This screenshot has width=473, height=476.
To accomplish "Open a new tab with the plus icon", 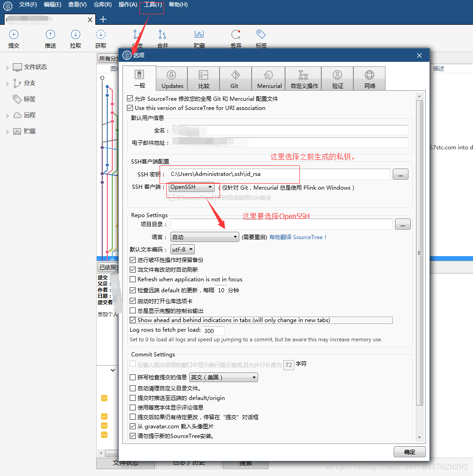I will (x=103, y=19).
